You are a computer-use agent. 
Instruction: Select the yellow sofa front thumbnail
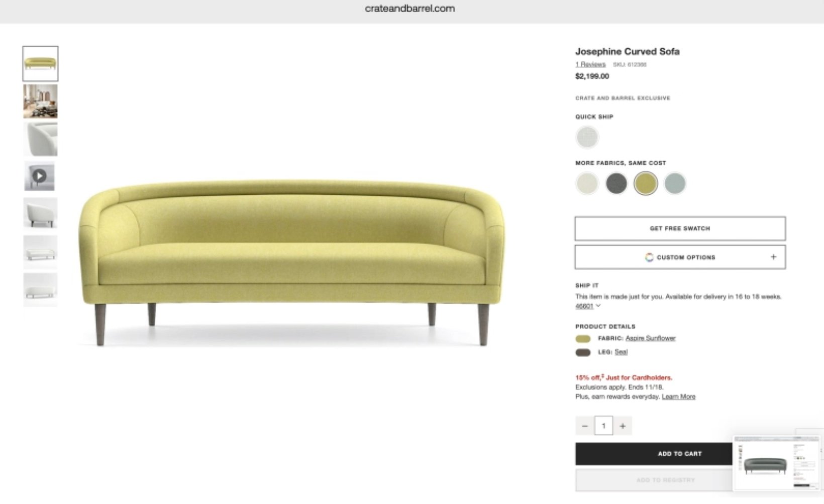[40, 64]
